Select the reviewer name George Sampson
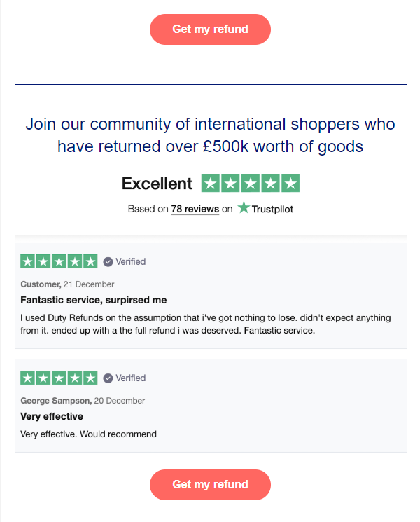This screenshot has width=420, height=522. [56, 401]
